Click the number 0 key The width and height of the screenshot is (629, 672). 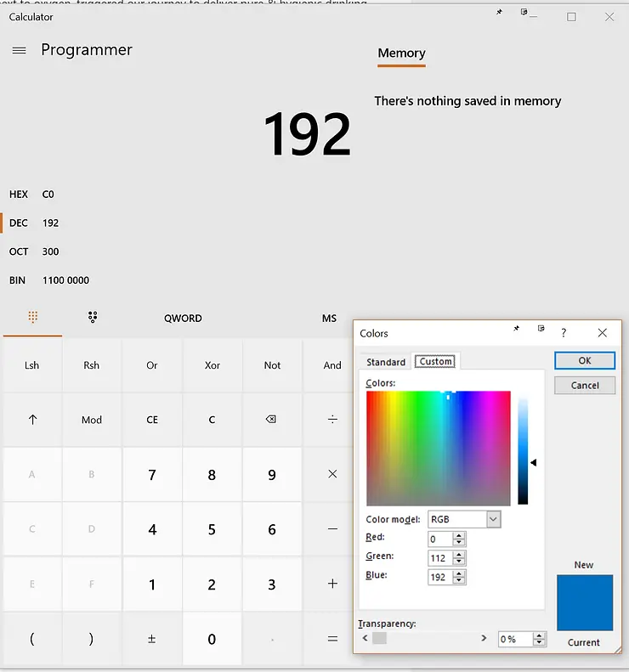click(x=212, y=639)
